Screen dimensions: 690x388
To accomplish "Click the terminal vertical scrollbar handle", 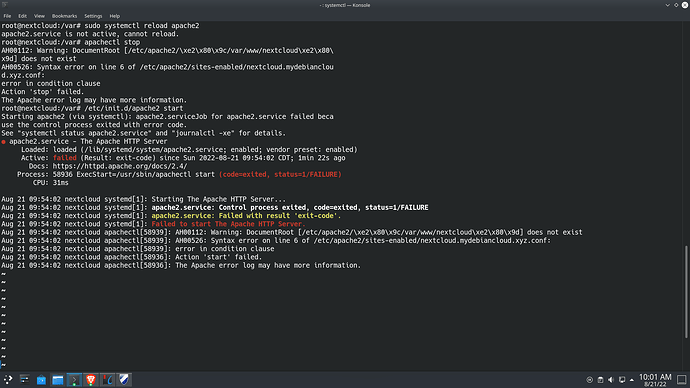I will (686, 292).
